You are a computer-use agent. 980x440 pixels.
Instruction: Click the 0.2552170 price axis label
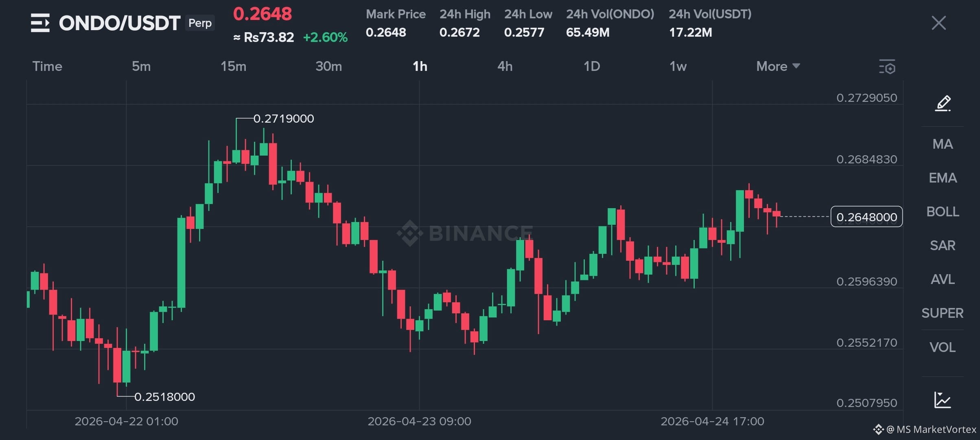pyautogui.click(x=867, y=343)
